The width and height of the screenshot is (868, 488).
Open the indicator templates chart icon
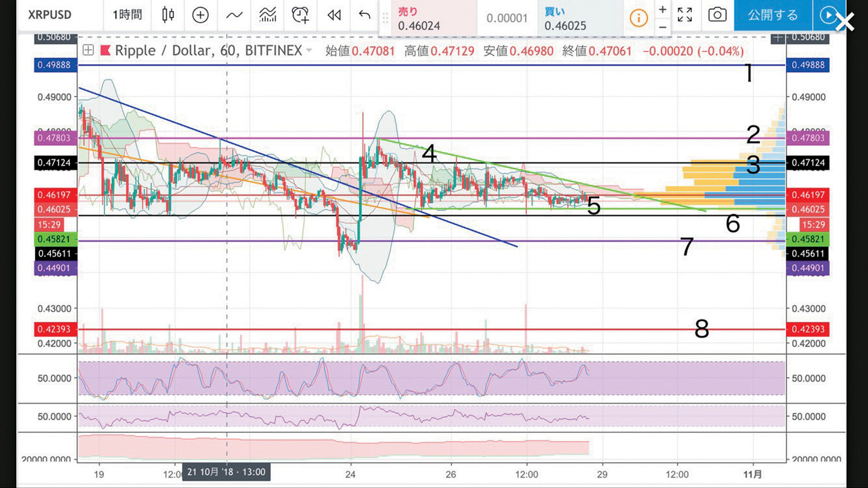point(267,15)
